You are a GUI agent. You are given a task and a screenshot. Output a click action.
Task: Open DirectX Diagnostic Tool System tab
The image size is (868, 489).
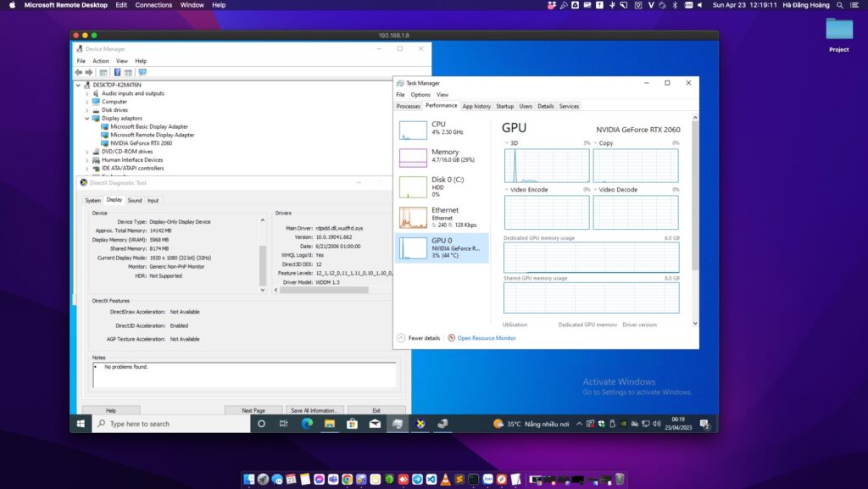tap(93, 201)
